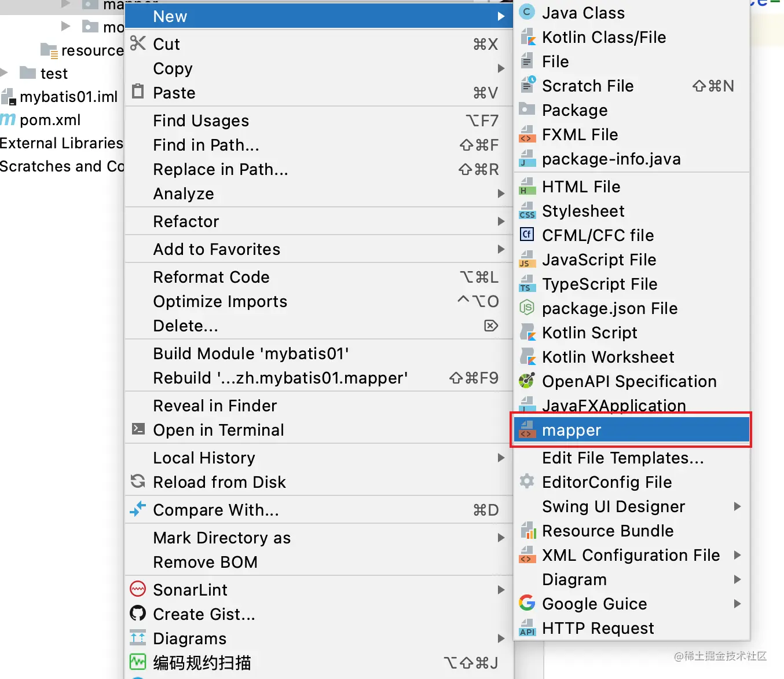Click the Create Gist GitHub icon

coord(138,614)
